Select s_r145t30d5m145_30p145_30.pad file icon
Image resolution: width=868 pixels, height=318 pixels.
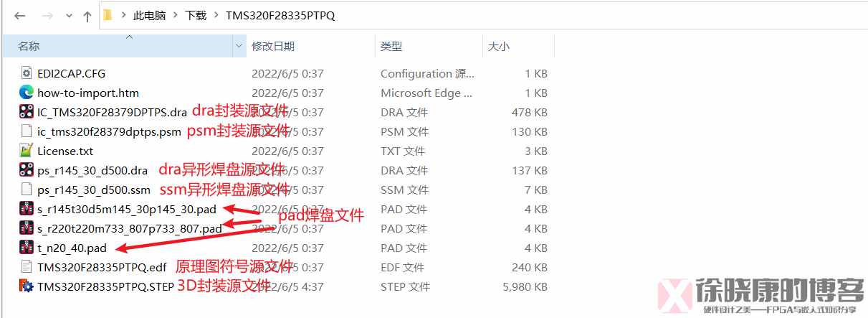pyautogui.click(x=27, y=209)
